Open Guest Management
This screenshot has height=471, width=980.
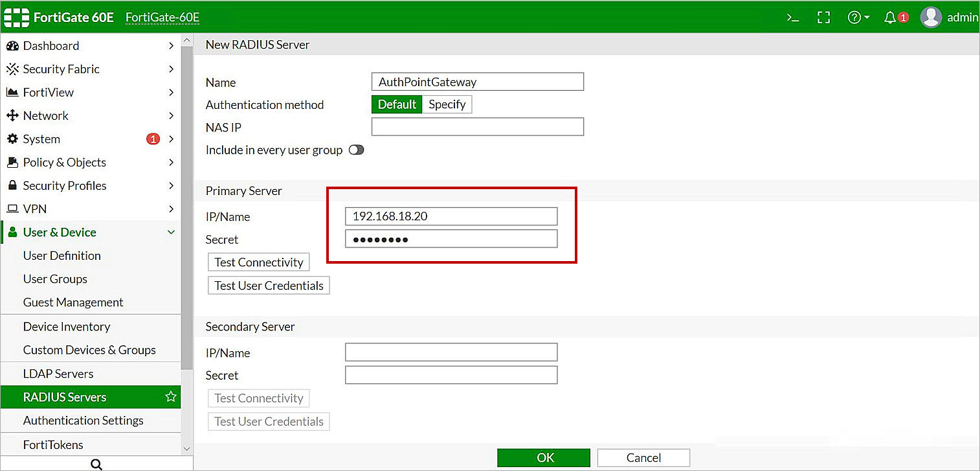(72, 302)
